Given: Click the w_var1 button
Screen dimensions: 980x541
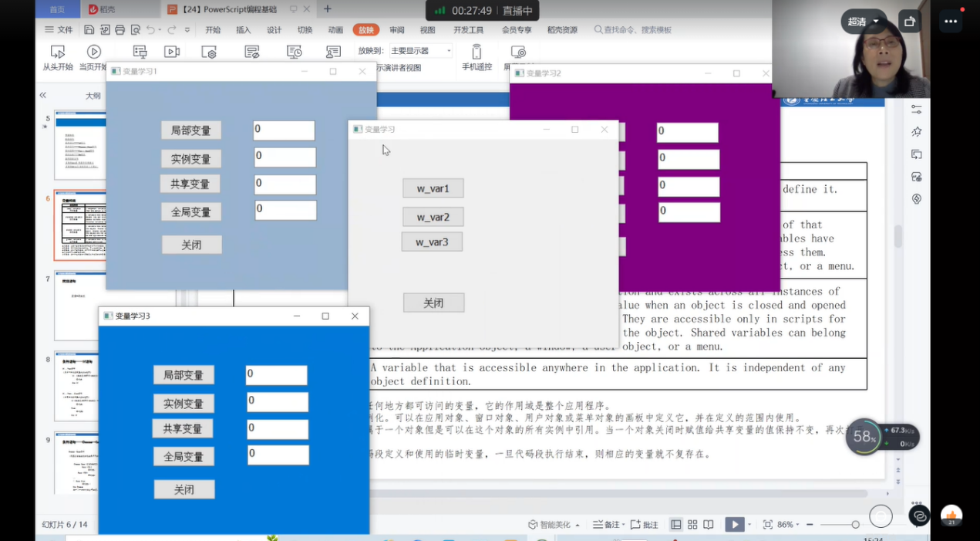Looking at the screenshot, I should coord(433,188).
